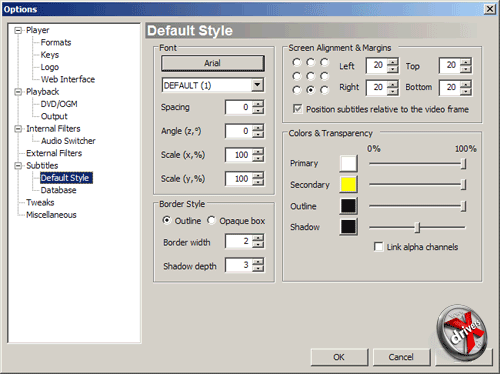The width and height of the screenshot is (500, 374).
Task: Select Keys in the options tree
Action: click(50, 55)
